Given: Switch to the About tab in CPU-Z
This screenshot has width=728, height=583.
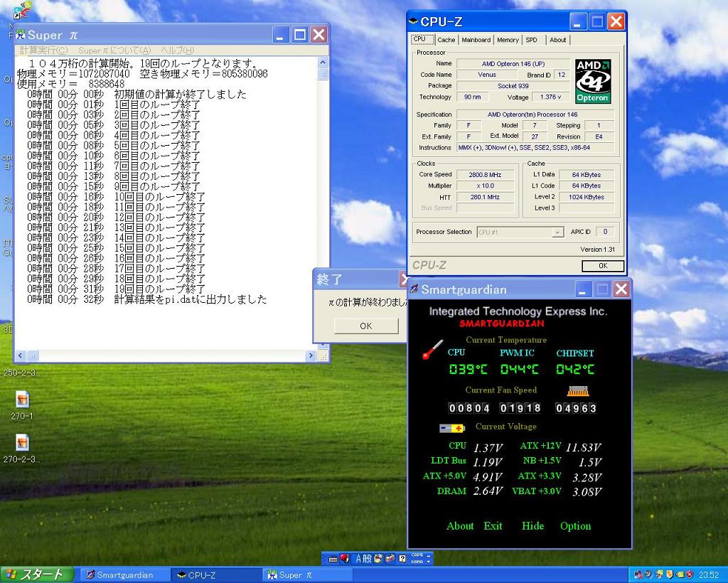Looking at the screenshot, I should tap(557, 40).
